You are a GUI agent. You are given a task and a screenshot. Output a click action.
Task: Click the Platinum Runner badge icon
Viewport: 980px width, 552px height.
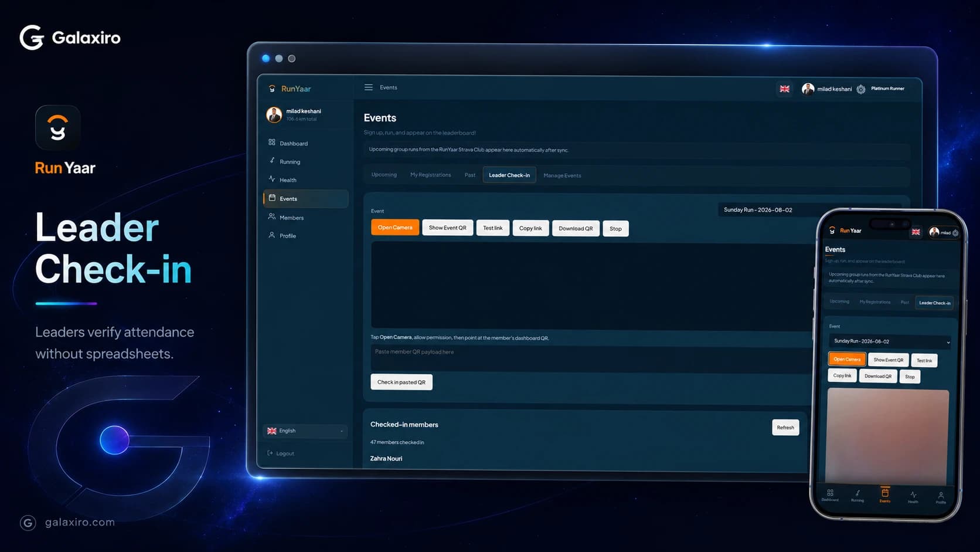[x=860, y=89]
